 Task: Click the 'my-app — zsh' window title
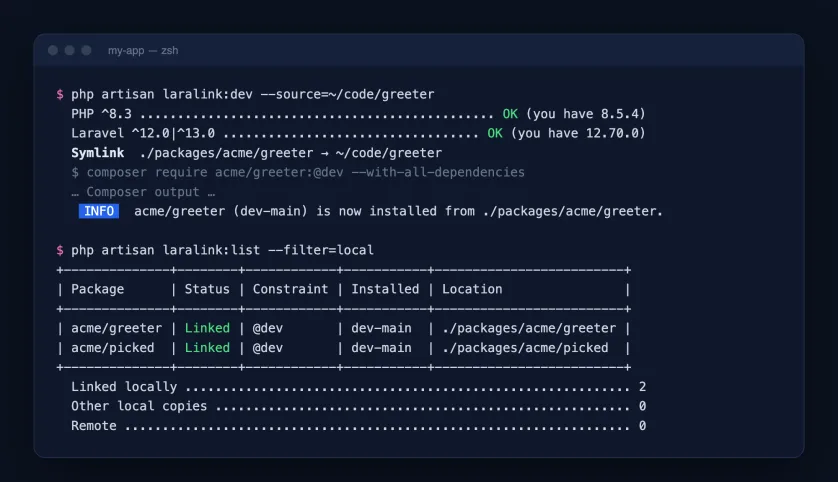143,50
